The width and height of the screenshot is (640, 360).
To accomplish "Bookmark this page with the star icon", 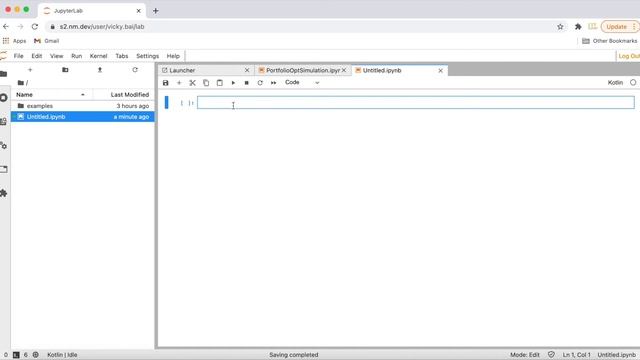I will 560,27.
